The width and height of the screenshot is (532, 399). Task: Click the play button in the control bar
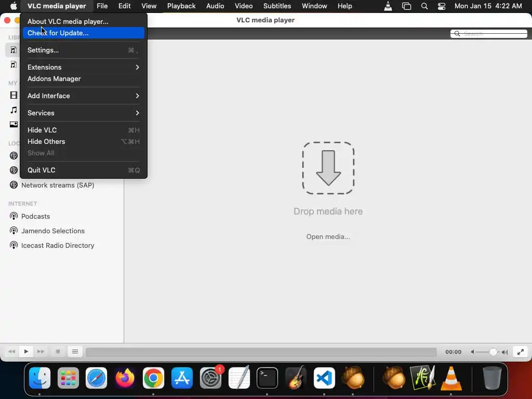[x=26, y=352]
